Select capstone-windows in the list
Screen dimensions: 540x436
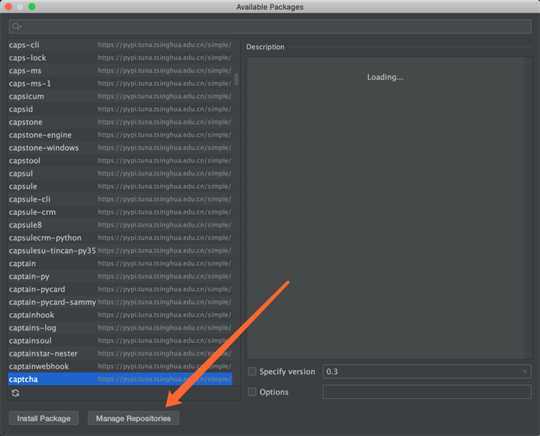(x=120, y=148)
